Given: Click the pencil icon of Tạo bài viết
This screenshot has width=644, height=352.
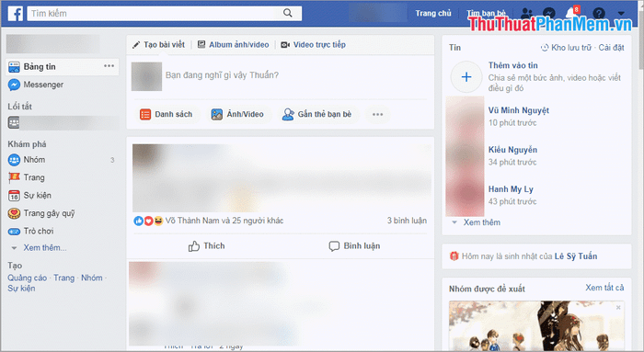Looking at the screenshot, I should pyautogui.click(x=136, y=45).
